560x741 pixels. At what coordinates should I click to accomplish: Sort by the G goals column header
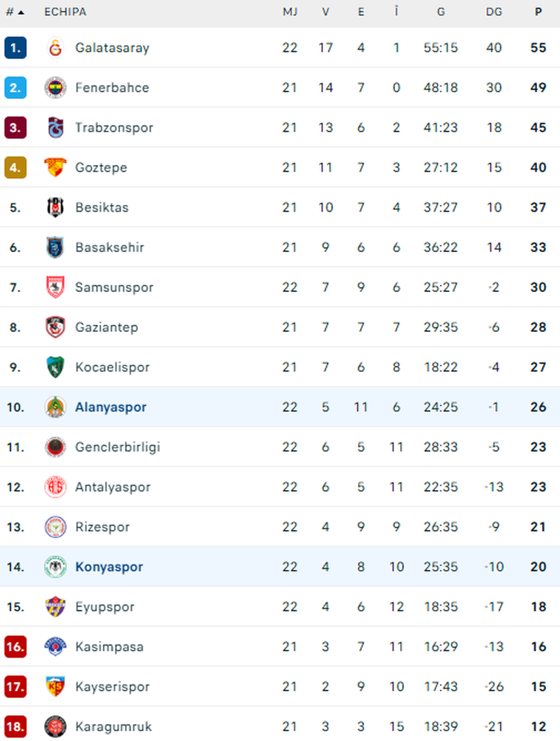(x=441, y=11)
